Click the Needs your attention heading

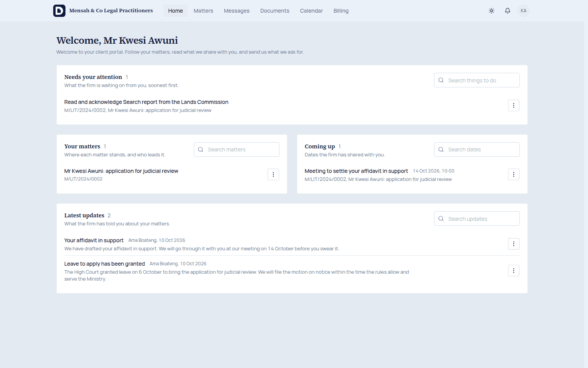[93, 77]
